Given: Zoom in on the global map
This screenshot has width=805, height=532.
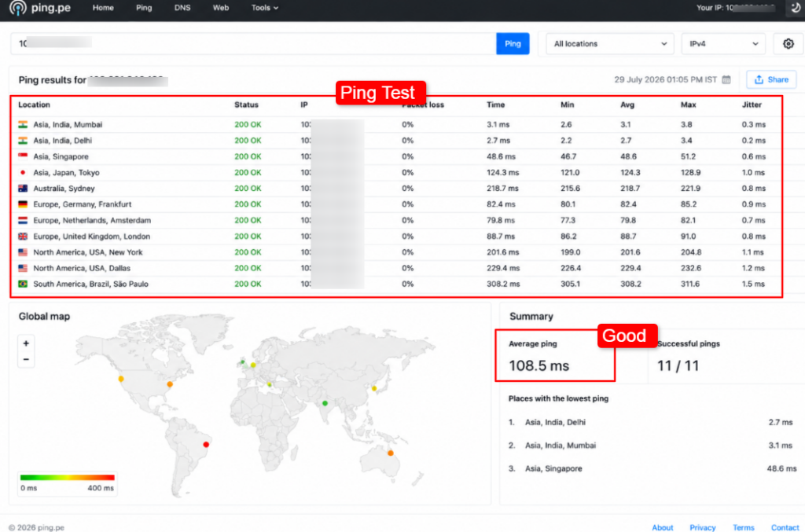Looking at the screenshot, I should tap(26, 343).
